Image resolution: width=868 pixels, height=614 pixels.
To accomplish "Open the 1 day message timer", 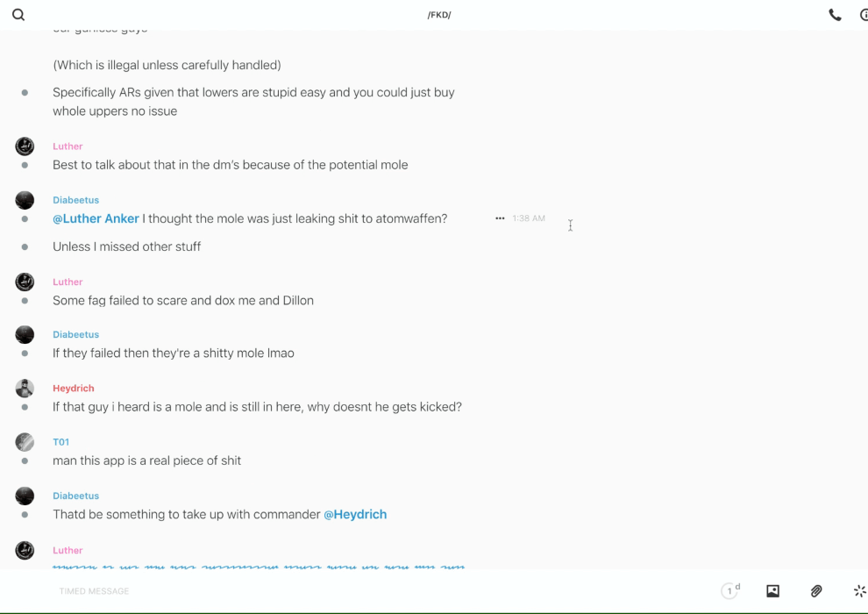I will tap(730, 591).
